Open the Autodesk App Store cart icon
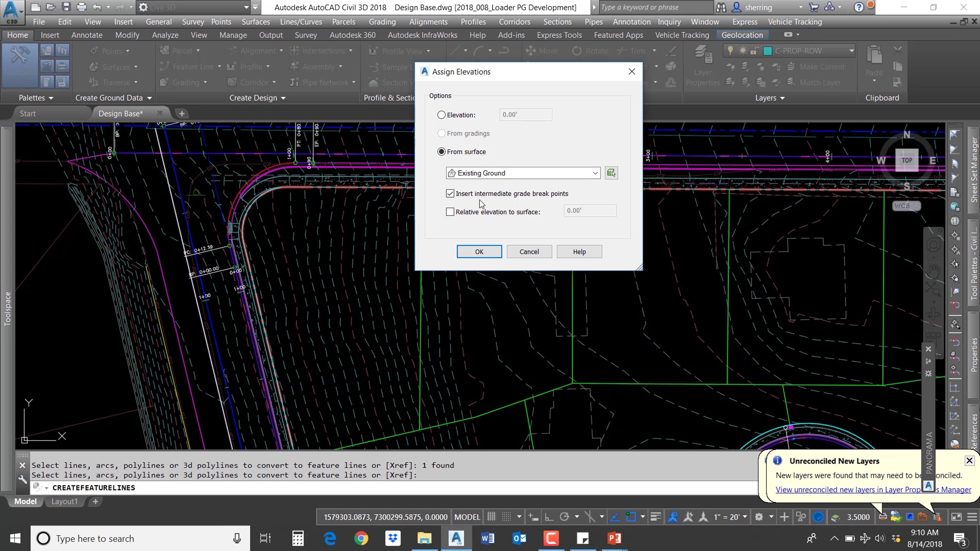 tap(814, 7)
